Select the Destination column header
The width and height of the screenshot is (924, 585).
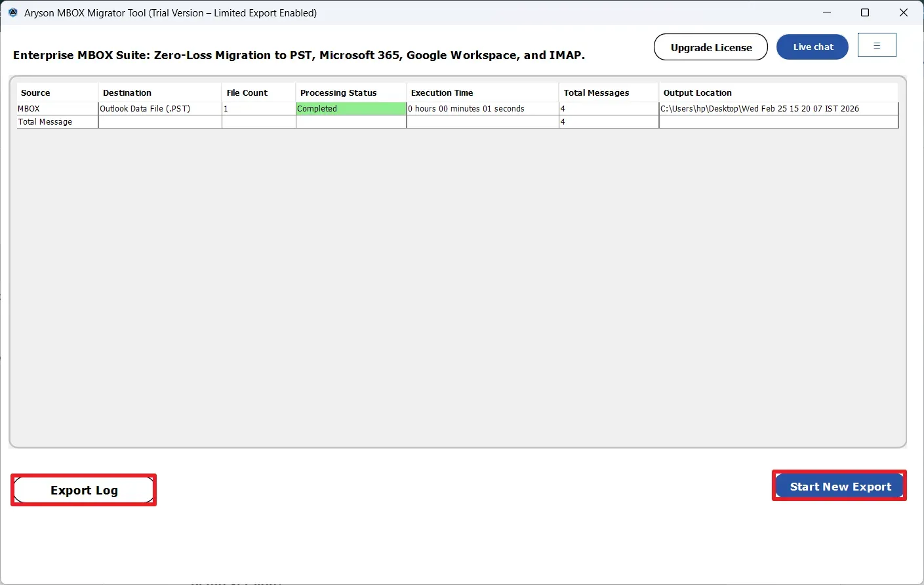click(160, 92)
